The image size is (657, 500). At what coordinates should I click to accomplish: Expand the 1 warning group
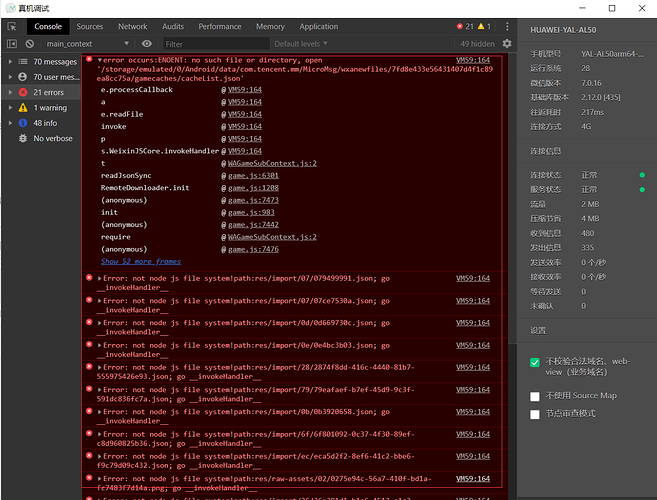tap(10, 108)
